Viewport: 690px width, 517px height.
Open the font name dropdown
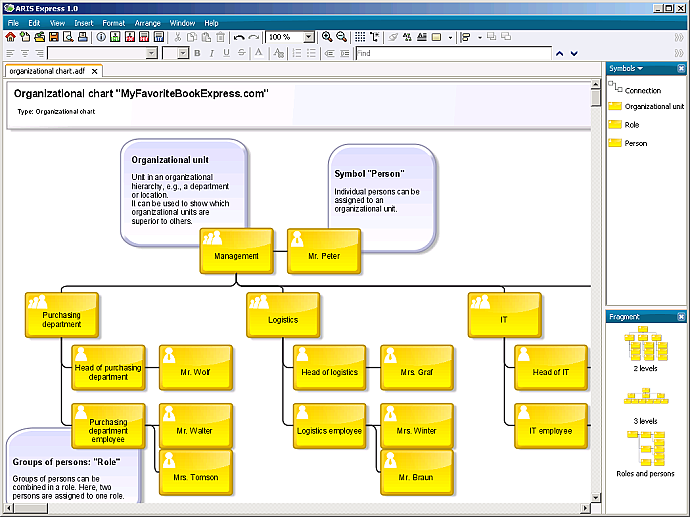[151, 53]
